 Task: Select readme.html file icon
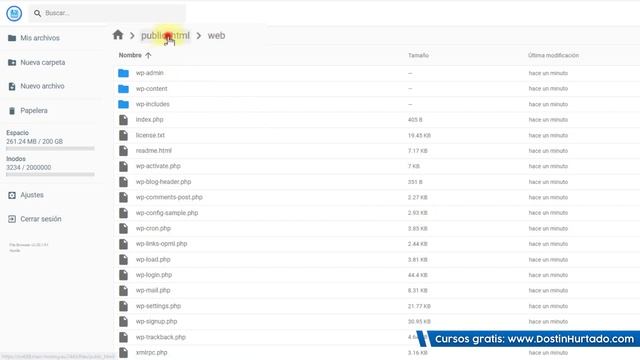point(123,151)
